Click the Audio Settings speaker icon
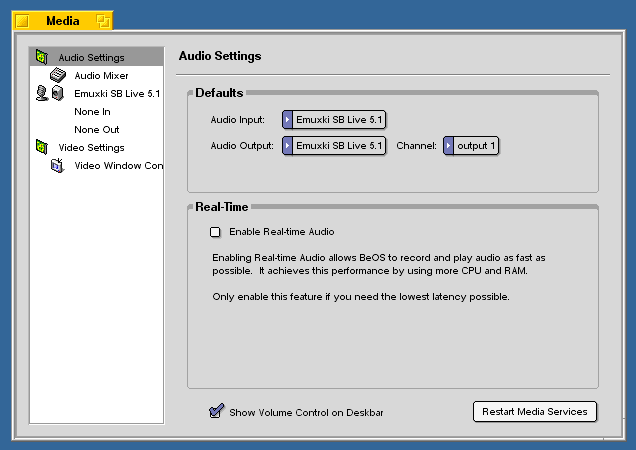Screen dimensions: 636x450 pos(41,57)
